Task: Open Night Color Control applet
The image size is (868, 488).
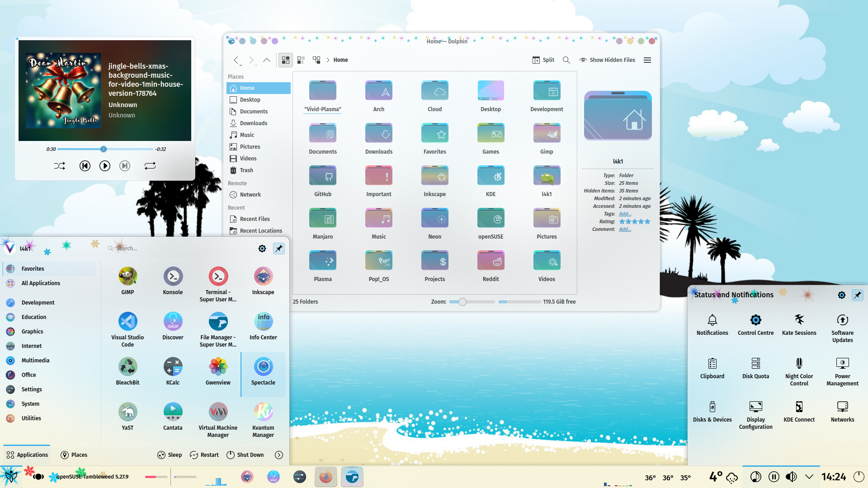Action: (x=799, y=372)
